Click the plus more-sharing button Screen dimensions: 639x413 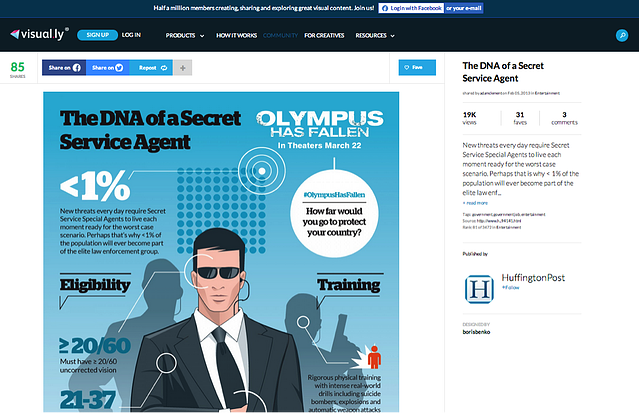click(183, 68)
